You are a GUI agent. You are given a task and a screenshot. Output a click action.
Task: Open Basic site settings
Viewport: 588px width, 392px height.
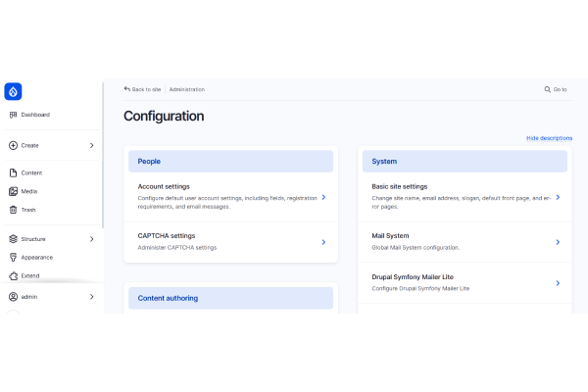399,186
